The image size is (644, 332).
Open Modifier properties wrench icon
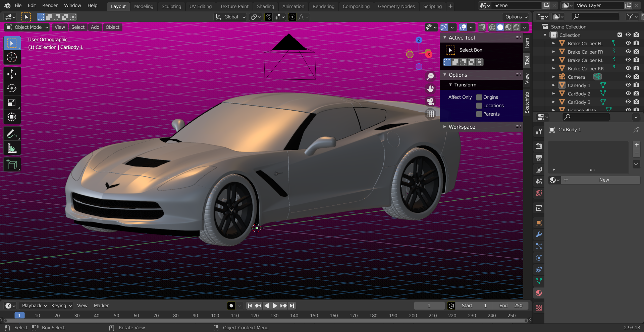[539, 235]
